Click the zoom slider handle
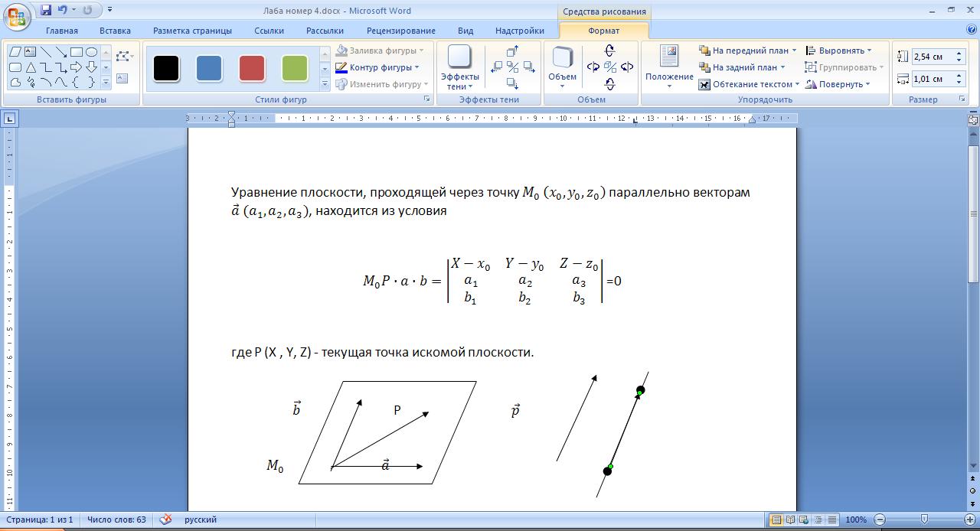980x531 pixels. coord(924,520)
